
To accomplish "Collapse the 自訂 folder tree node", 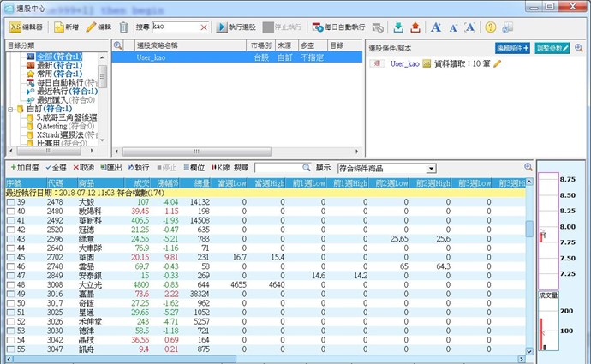I will pyautogui.click(x=9, y=110).
